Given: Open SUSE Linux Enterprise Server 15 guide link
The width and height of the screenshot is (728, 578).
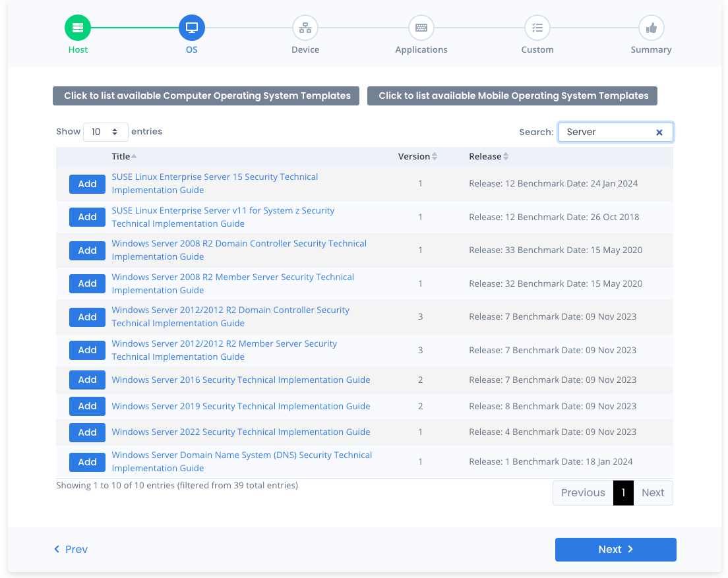Looking at the screenshot, I should [215, 183].
